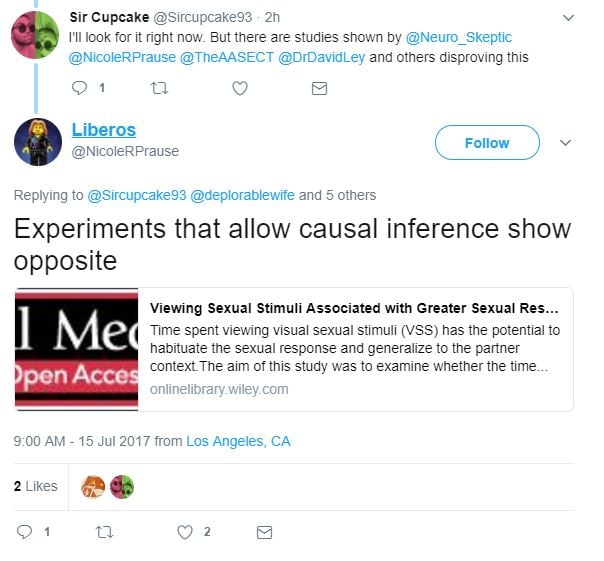Expand options chevron on Sir Cupcake's tweet

[569, 18]
